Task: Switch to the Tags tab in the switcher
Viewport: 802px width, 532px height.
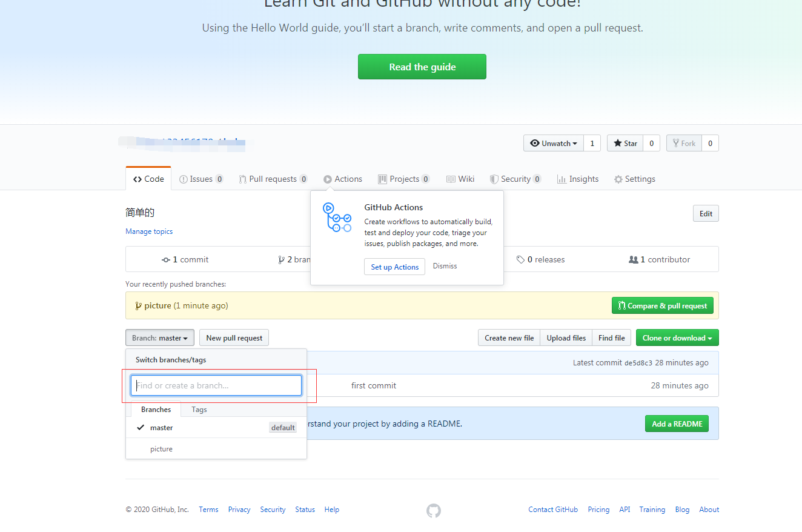Action: click(x=199, y=410)
